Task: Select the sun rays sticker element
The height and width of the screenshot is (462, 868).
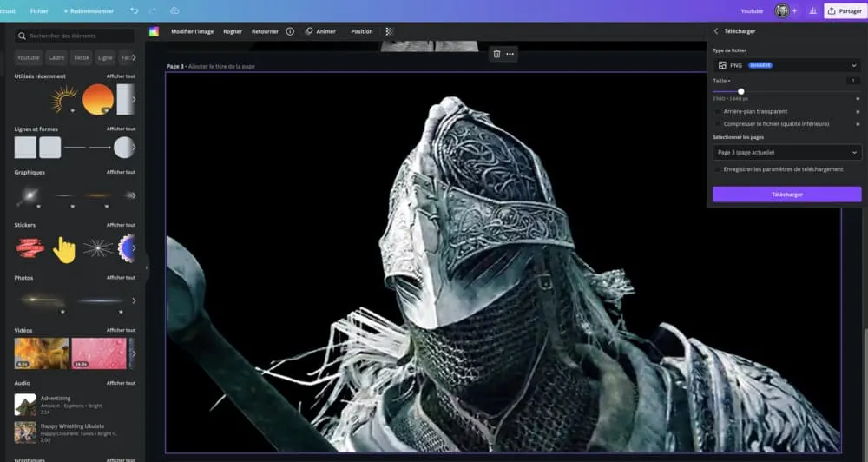Action: coord(64,99)
